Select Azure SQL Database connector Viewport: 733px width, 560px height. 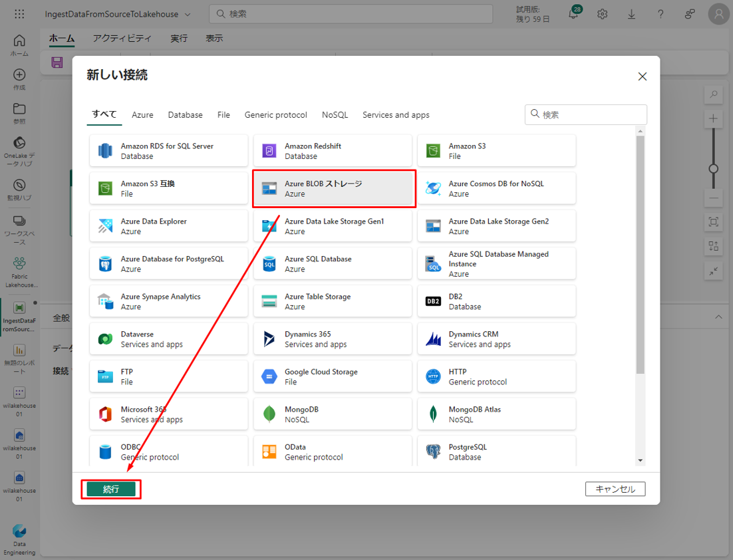[x=333, y=263]
